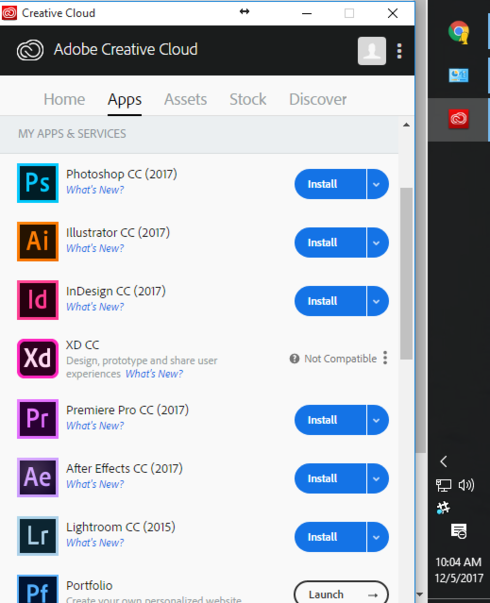
Task: Open the header three-dot settings menu
Action: (x=399, y=51)
